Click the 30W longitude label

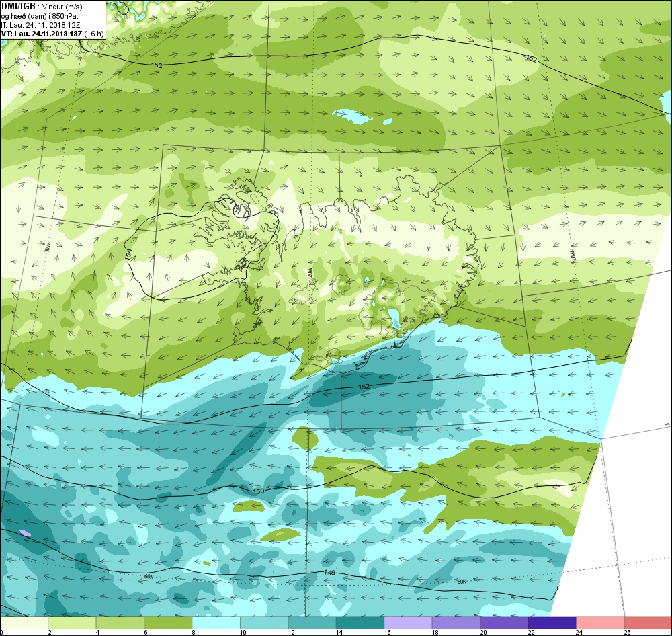click(48, 247)
